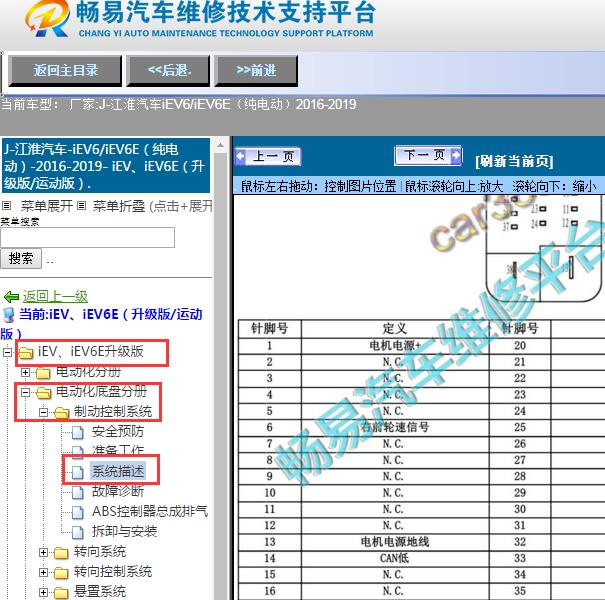Open 准备工作 document
This screenshot has height=600, width=605.
[x=118, y=451]
